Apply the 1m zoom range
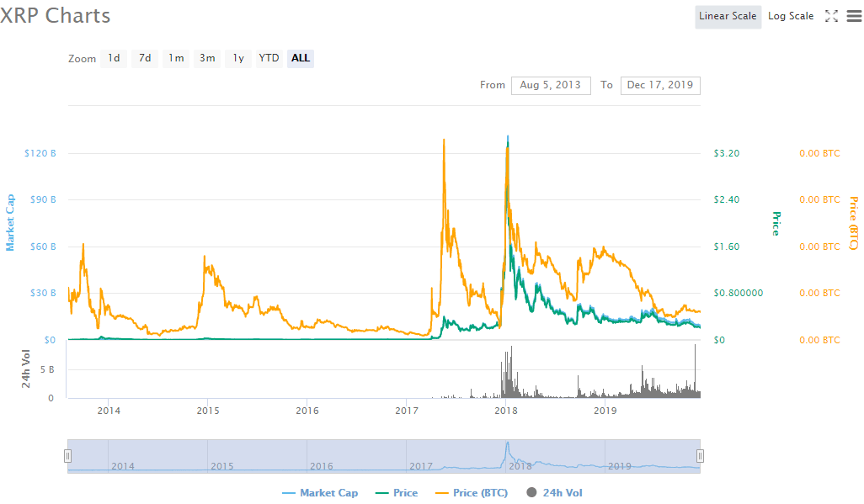This screenshot has width=864, height=504. pyautogui.click(x=175, y=58)
